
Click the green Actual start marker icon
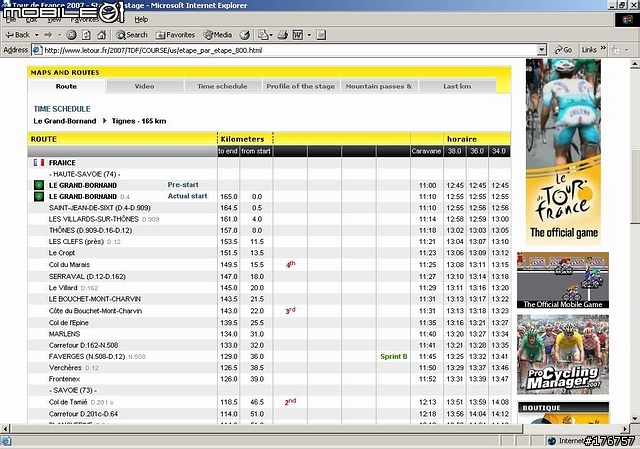[x=39, y=196]
